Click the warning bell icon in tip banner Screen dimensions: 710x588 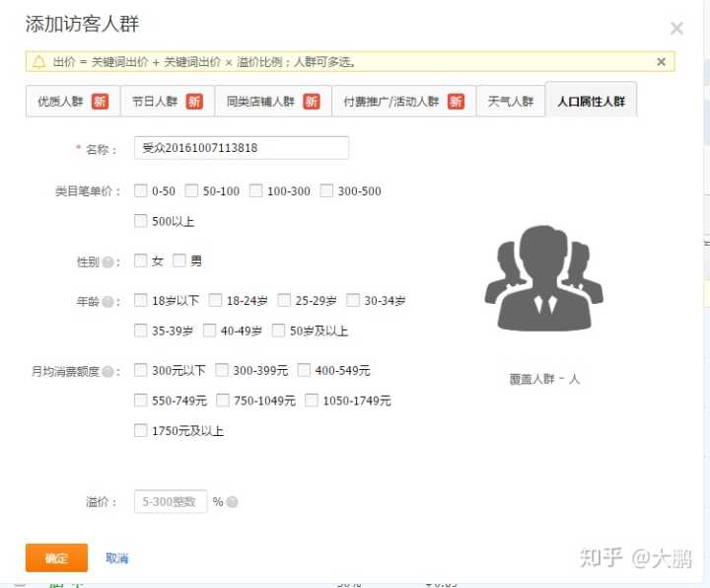pyautogui.click(x=38, y=62)
